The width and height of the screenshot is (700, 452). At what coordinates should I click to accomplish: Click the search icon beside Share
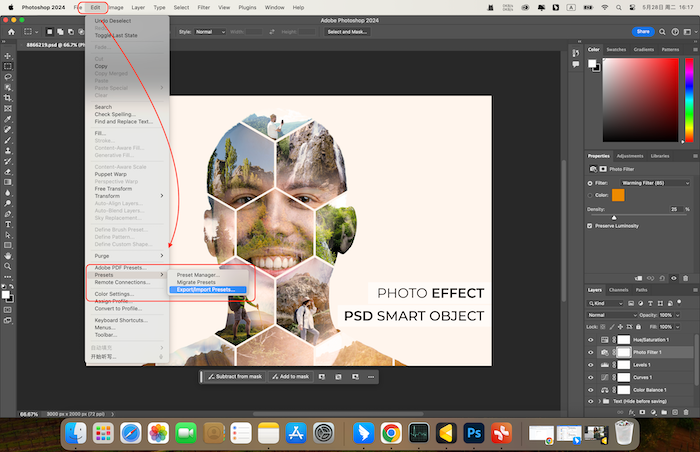[662, 32]
